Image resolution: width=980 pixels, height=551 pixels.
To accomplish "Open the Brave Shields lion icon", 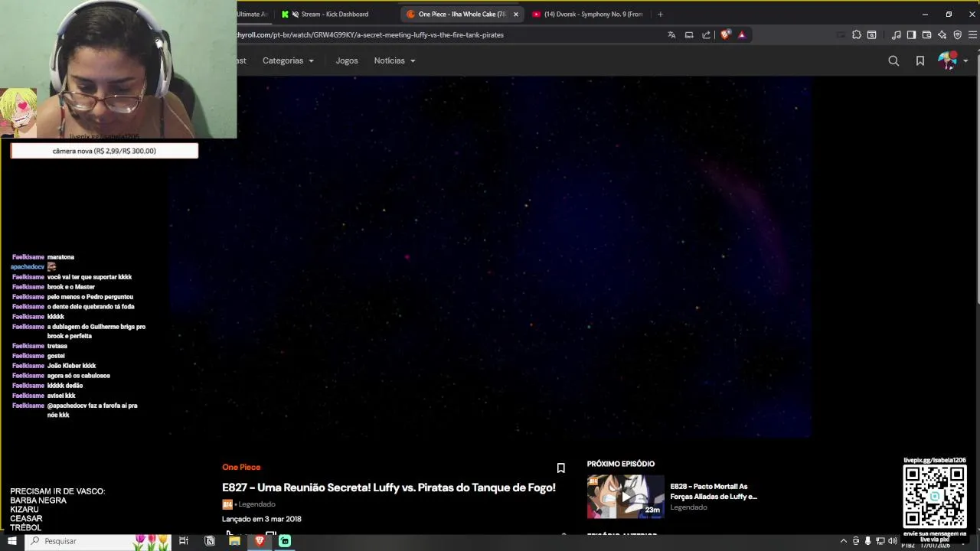I will pos(725,34).
